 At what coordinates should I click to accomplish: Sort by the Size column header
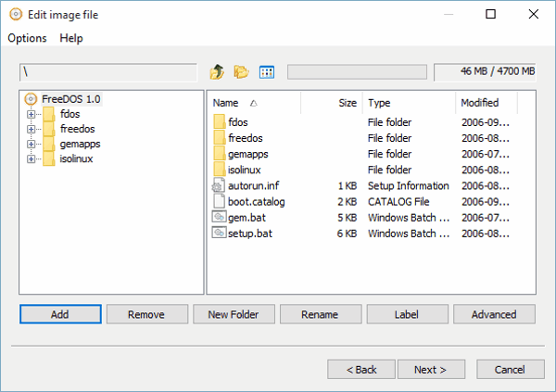point(332,103)
